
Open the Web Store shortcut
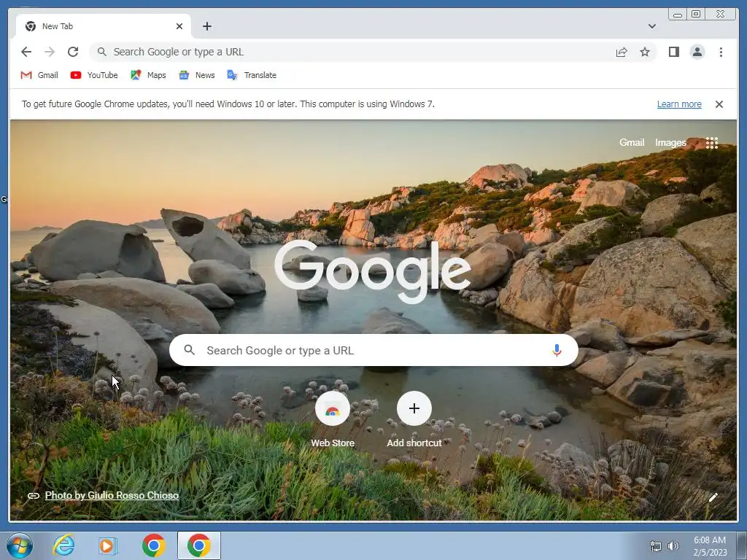pyautogui.click(x=333, y=419)
